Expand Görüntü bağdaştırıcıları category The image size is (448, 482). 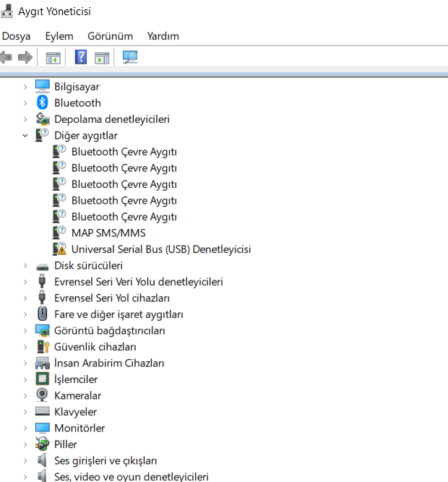coord(25,331)
